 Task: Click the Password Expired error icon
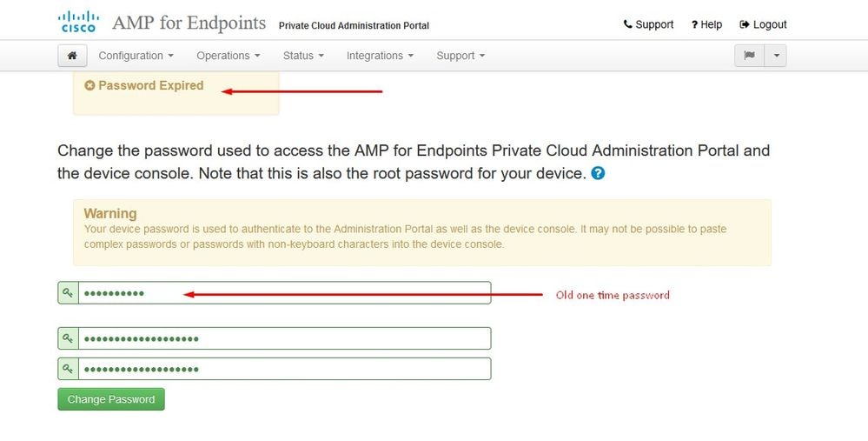click(x=89, y=85)
